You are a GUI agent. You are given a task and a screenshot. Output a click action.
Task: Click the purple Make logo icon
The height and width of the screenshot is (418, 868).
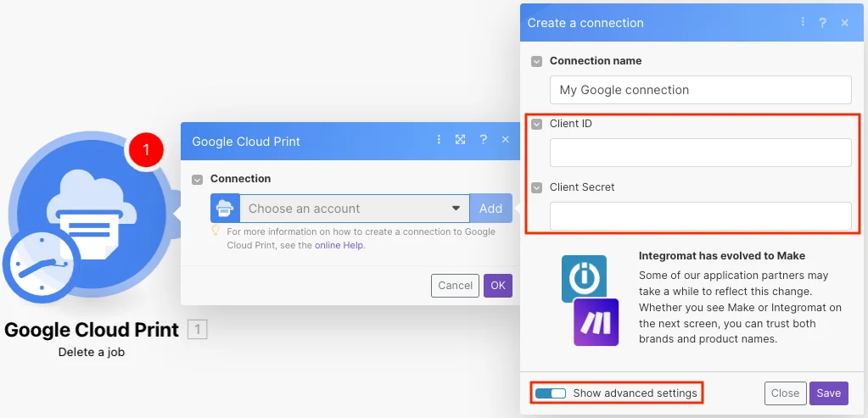pos(596,322)
